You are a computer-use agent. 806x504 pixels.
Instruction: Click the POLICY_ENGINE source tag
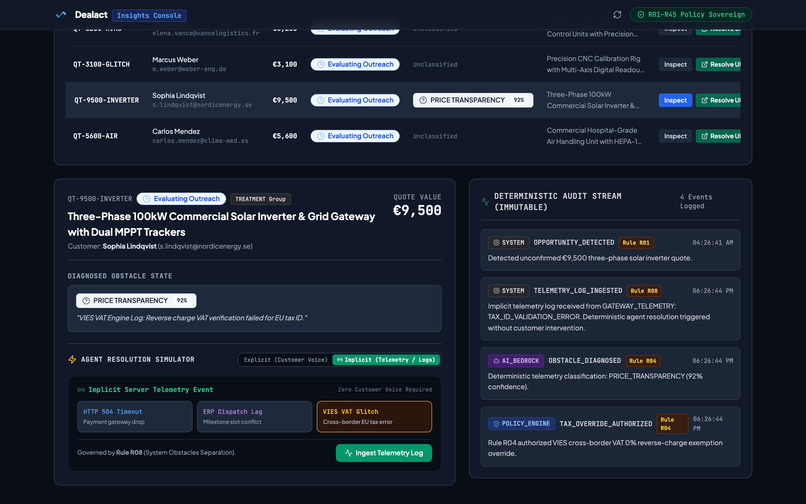(521, 424)
